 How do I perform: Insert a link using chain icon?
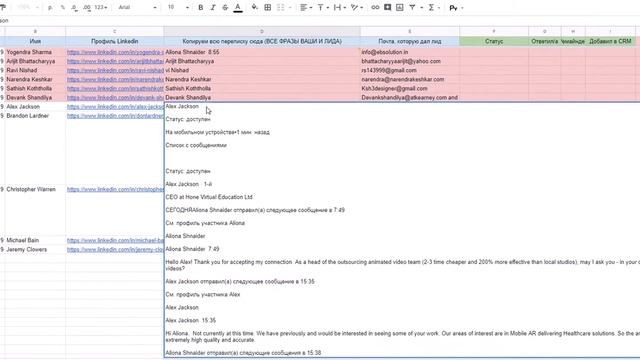point(375,7)
